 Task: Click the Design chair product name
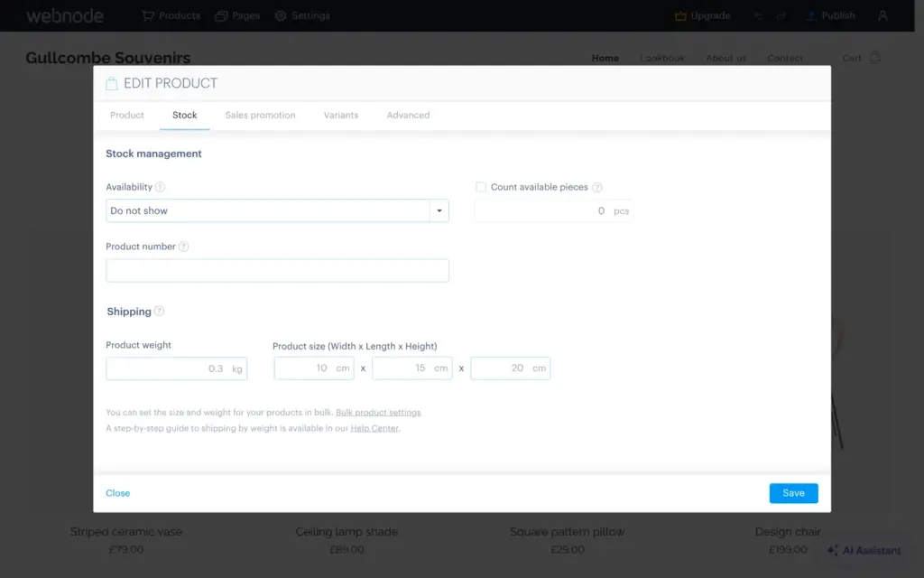pos(788,531)
